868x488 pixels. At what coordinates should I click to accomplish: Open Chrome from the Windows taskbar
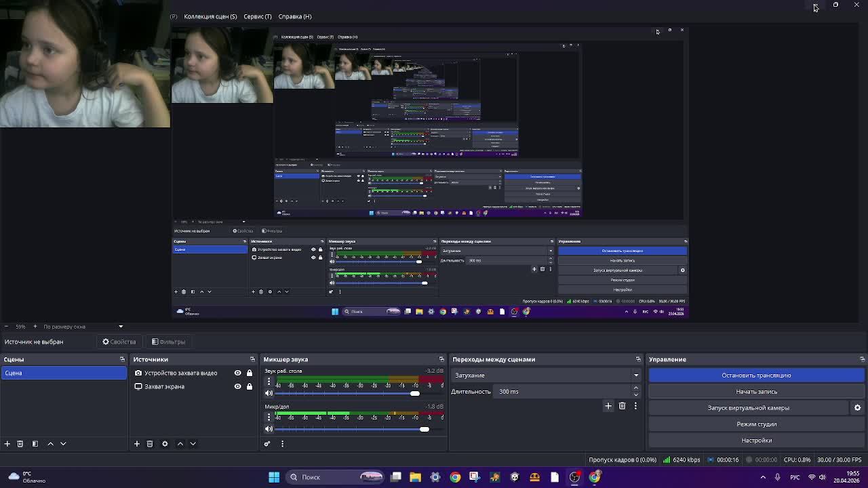pos(455,477)
